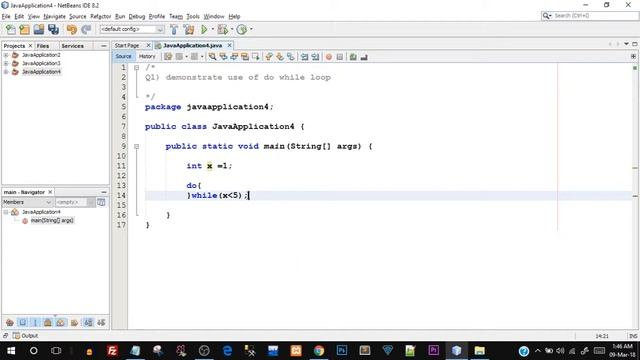Click the Start Macro Recording red icon
The height and width of the screenshot is (360, 640).
(329, 57)
